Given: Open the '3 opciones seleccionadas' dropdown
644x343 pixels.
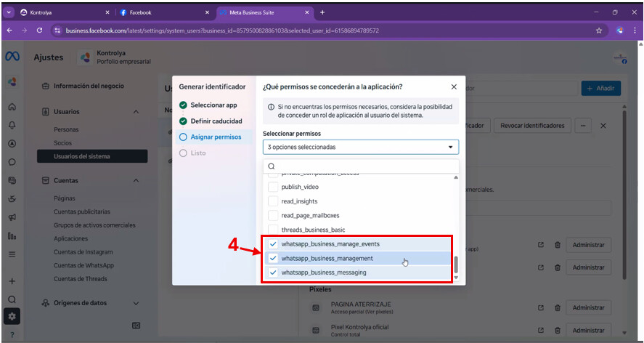Looking at the screenshot, I should (x=360, y=147).
